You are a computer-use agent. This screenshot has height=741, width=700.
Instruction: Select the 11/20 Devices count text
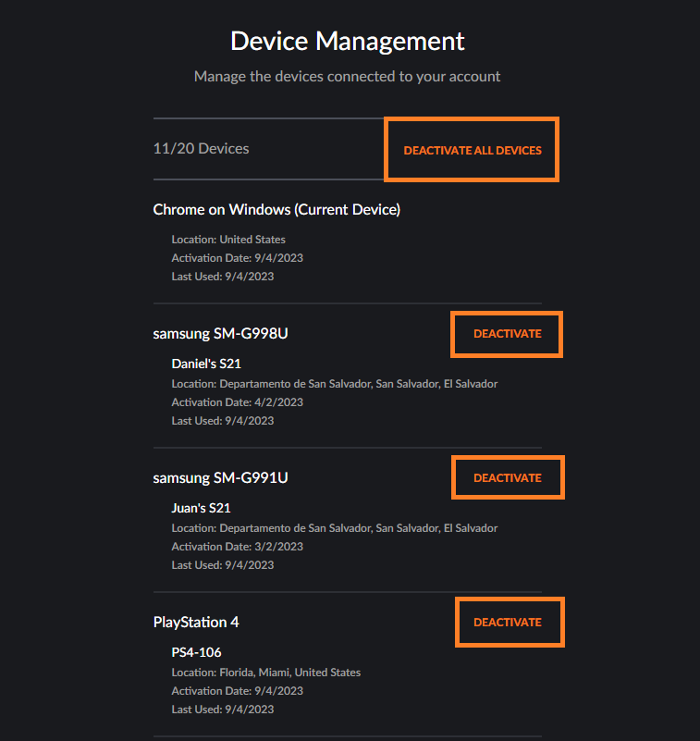(201, 148)
